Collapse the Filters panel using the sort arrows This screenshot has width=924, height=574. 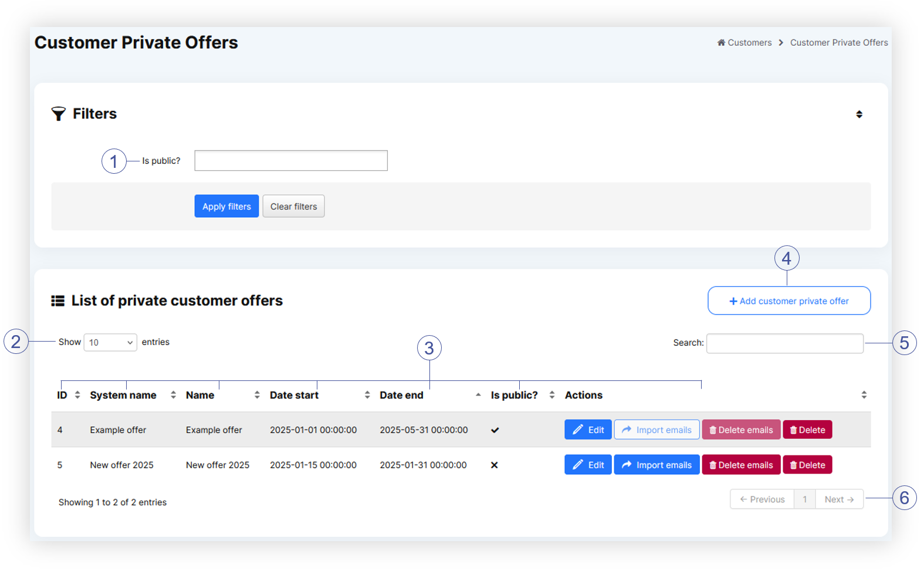(x=858, y=114)
